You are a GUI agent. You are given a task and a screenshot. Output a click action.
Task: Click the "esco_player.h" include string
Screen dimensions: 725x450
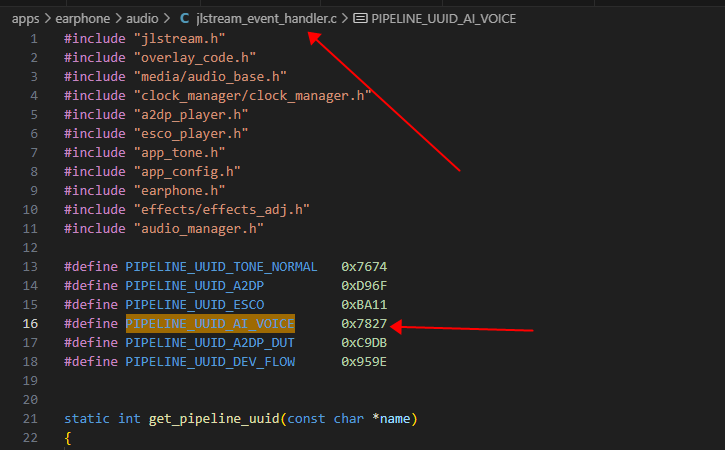[x=191, y=133]
